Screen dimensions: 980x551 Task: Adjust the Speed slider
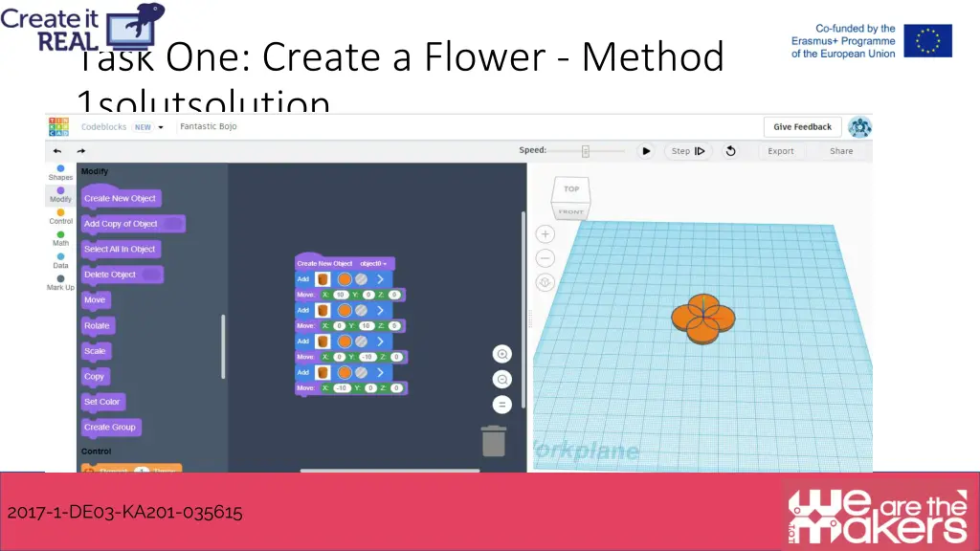(x=585, y=150)
